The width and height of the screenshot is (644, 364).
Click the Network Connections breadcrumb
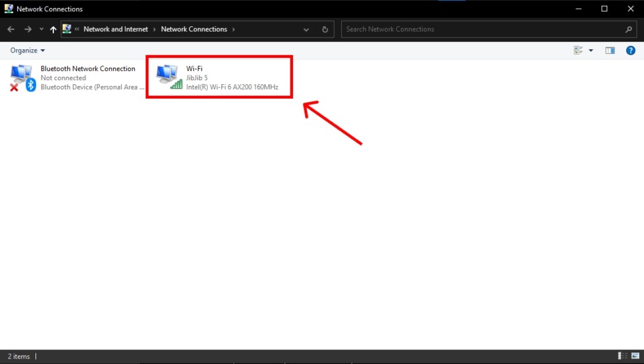194,29
